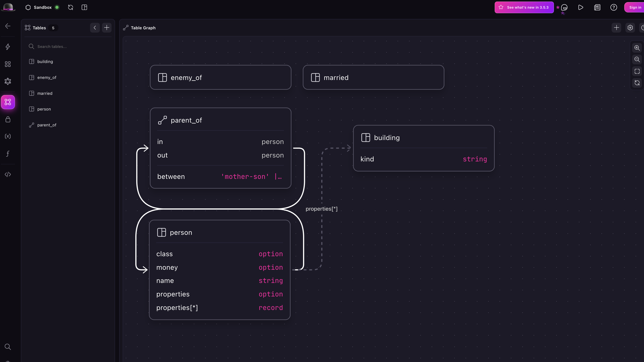Click the Sign in button
Screen dimensions: 644x362
(x=634, y=7)
